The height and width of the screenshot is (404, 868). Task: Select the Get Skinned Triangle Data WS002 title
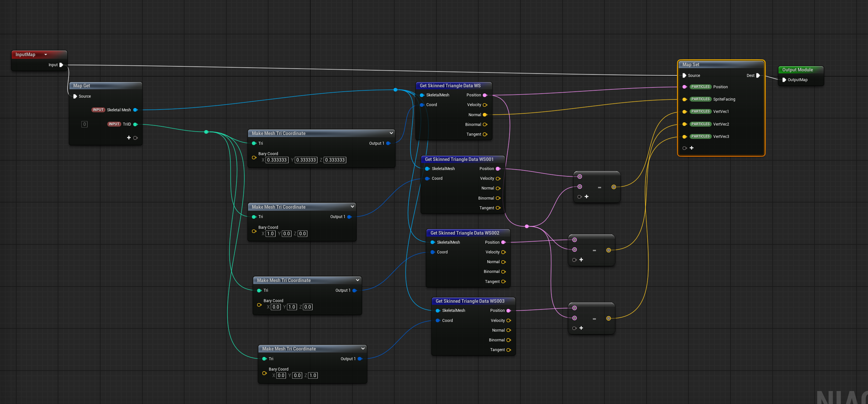coord(465,233)
